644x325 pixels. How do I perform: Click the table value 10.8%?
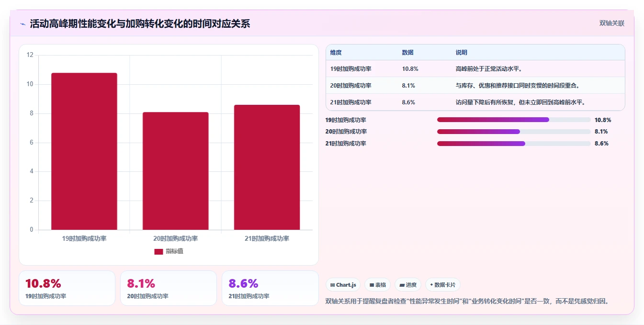[x=410, y=69]
